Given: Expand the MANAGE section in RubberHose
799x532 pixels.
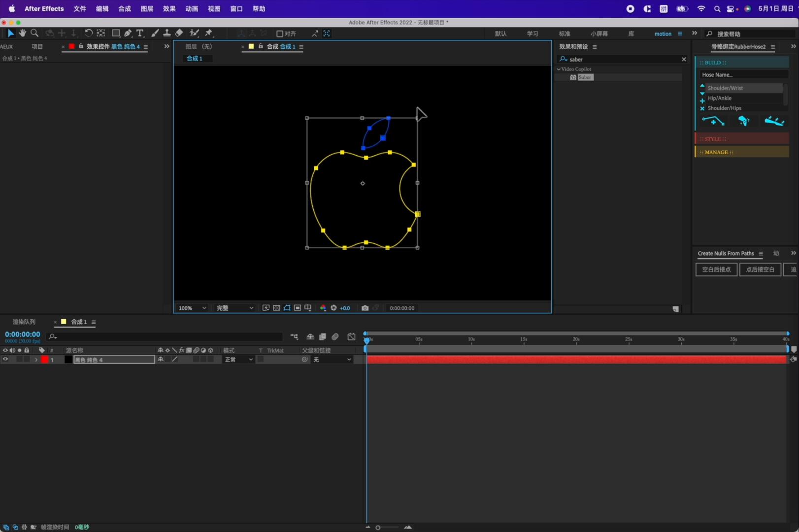Looking at the screenshot, I should [742, 152].
